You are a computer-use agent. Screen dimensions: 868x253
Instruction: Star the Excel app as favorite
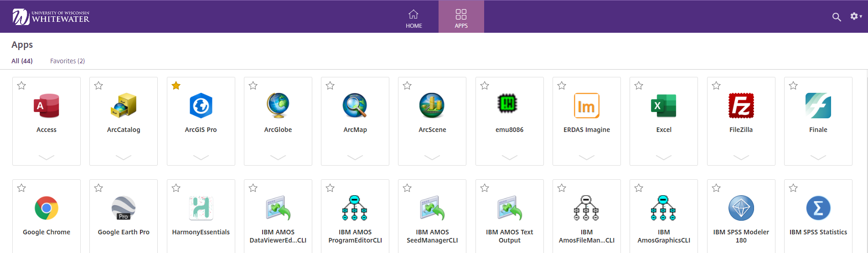639,85
